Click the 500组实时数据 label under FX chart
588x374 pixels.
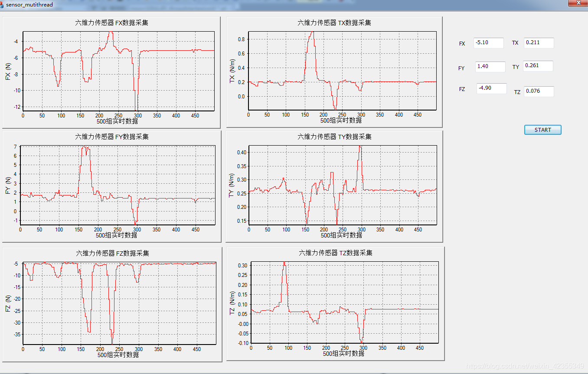coord(118,121)
